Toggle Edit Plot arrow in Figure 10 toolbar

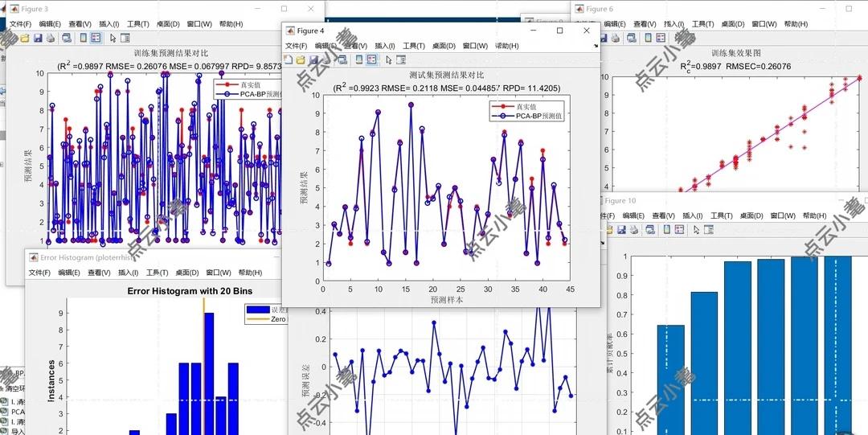[696, 229]
